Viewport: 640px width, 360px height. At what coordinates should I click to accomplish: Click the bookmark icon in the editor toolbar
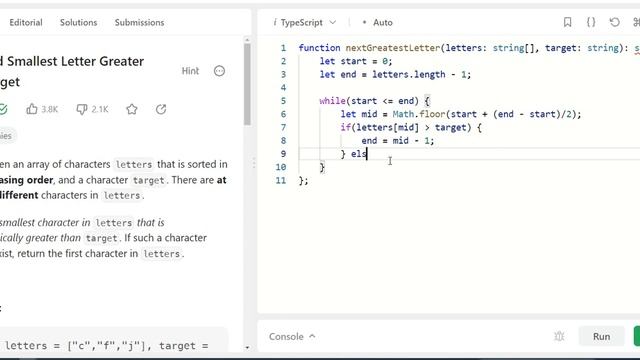click(567, 22)
